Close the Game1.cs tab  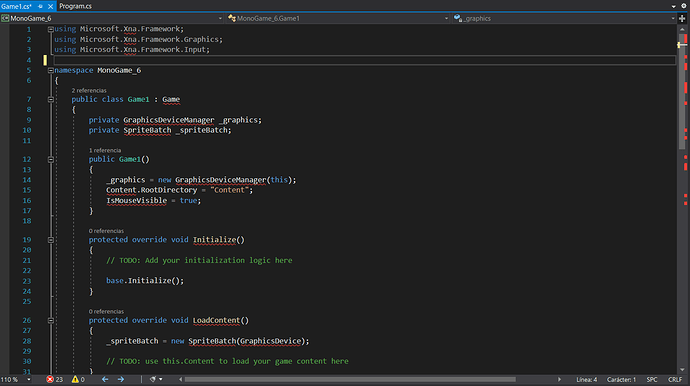50,6
